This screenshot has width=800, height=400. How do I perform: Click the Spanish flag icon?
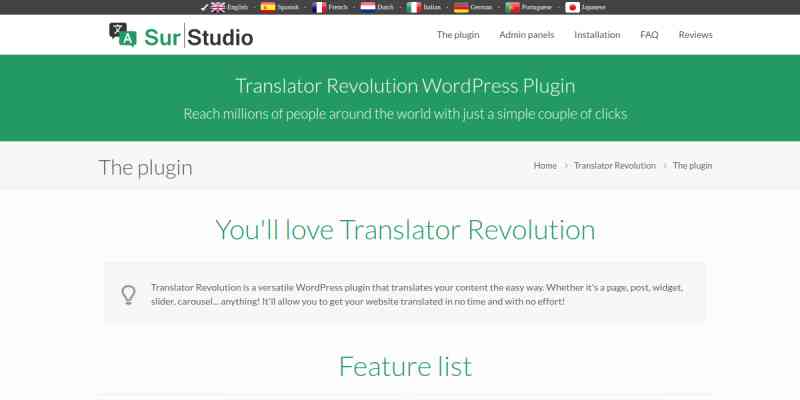coord(268,7)
